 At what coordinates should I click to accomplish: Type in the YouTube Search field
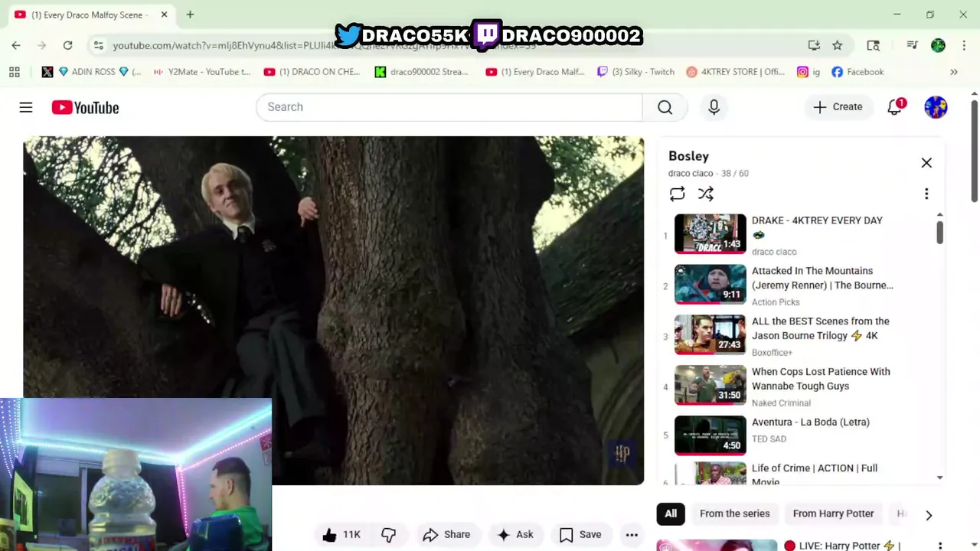coord(449,107)
